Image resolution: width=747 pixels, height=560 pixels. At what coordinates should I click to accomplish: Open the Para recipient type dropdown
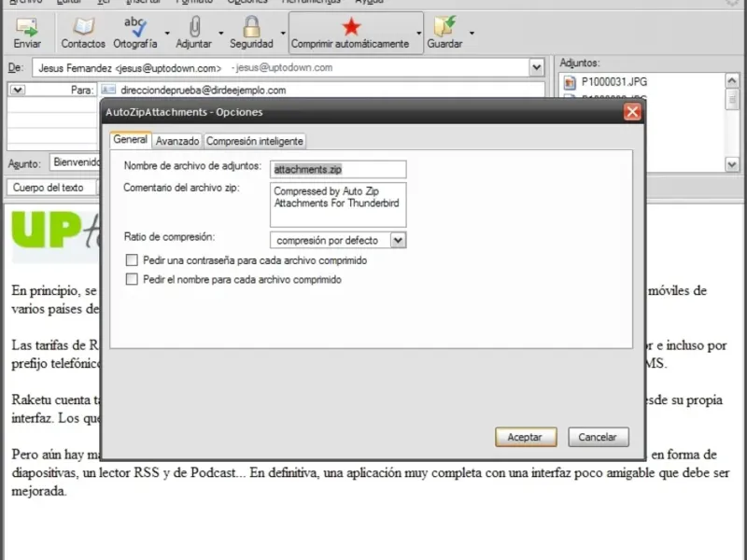[18, 90]
